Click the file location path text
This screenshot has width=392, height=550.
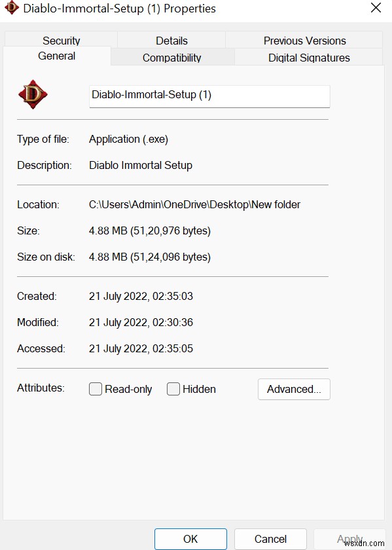(194, 204)
